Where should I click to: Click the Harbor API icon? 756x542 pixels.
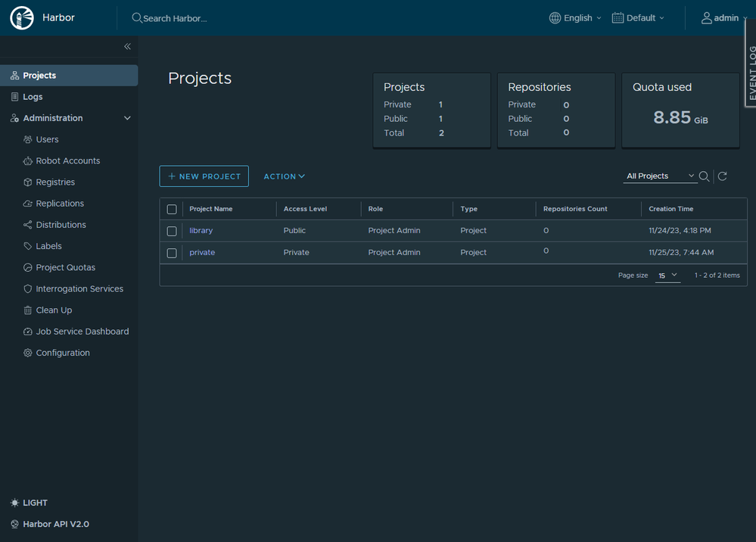15,524
